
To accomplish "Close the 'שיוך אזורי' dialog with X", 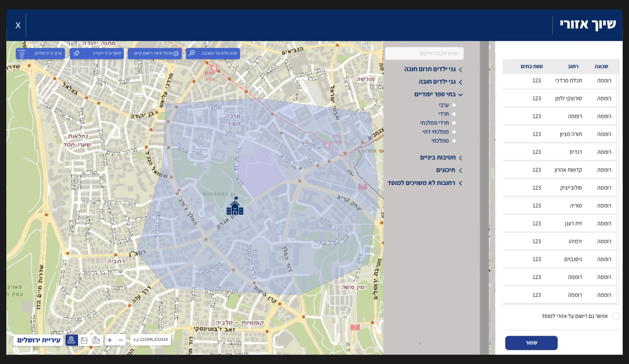I will 18,25.
